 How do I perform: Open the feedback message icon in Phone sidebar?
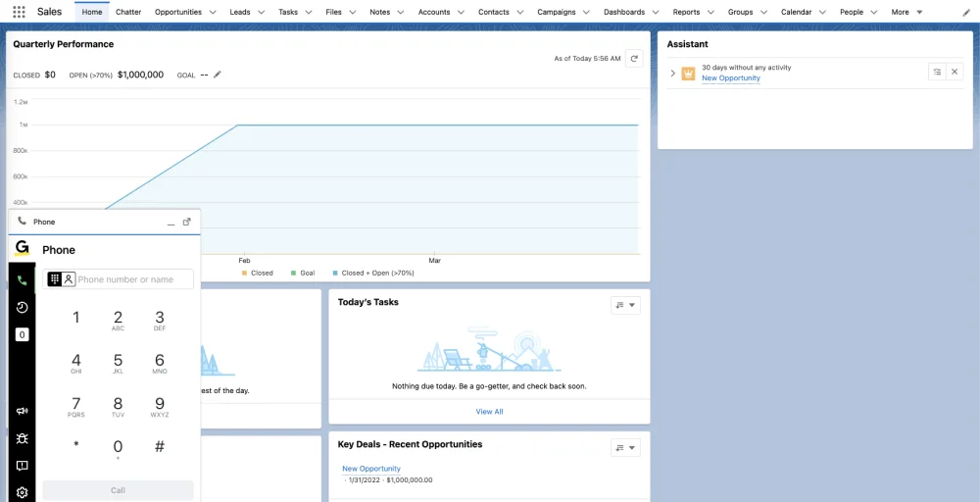[x=22, y=466]
